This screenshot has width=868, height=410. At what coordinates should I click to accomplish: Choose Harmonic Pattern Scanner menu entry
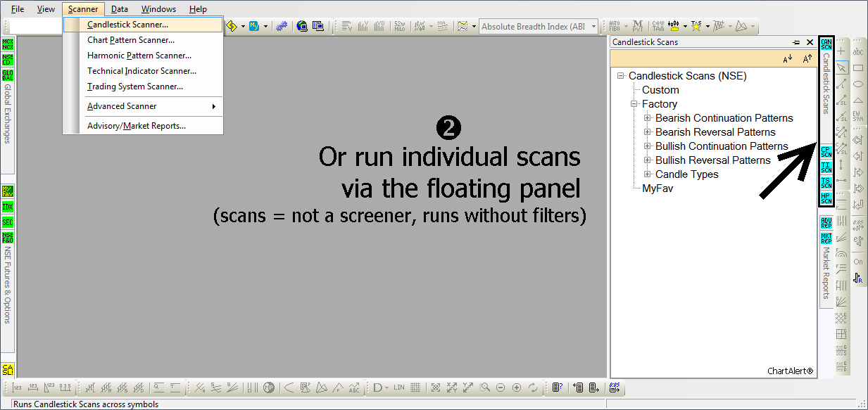click(x=143, y=56)
